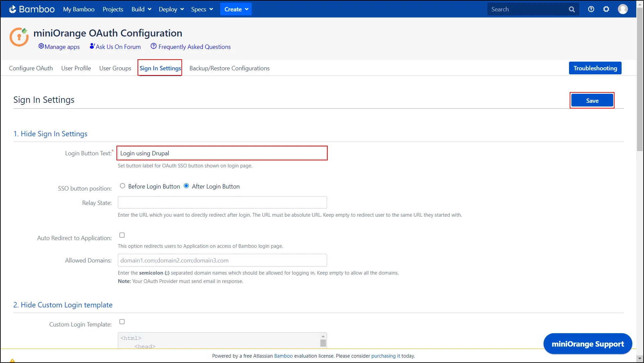Enable the Custom Login Template checkbox
Screen dimensions: 644x363
122,321
